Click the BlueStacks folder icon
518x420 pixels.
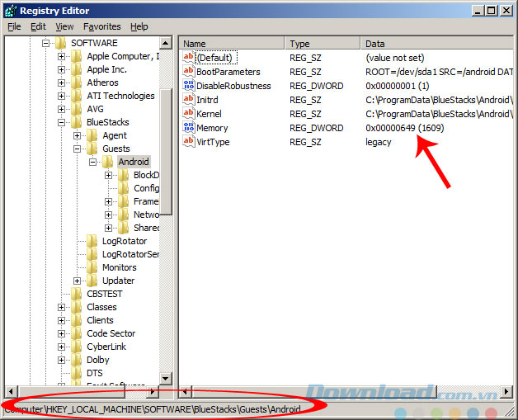77,122
